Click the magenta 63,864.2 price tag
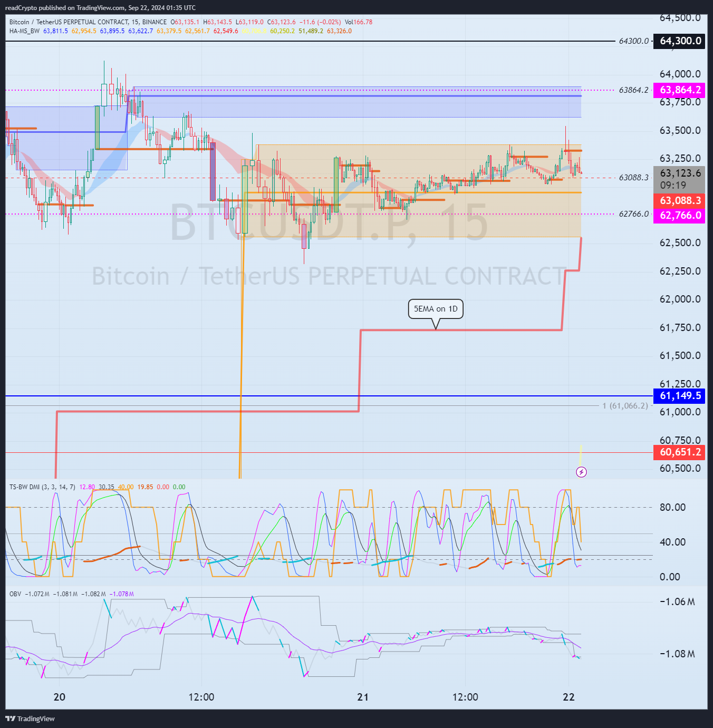 (x=679, y=90)
